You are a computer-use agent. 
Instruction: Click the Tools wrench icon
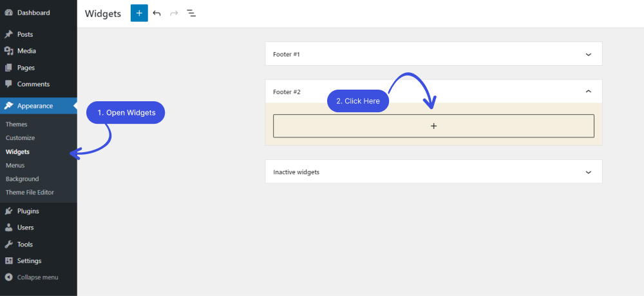pos(8,244)
